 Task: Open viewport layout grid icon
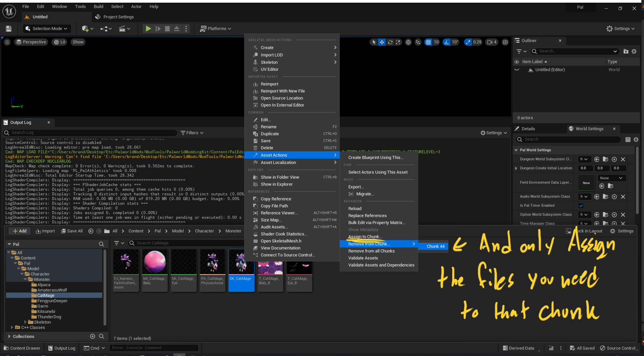[505, 42]
